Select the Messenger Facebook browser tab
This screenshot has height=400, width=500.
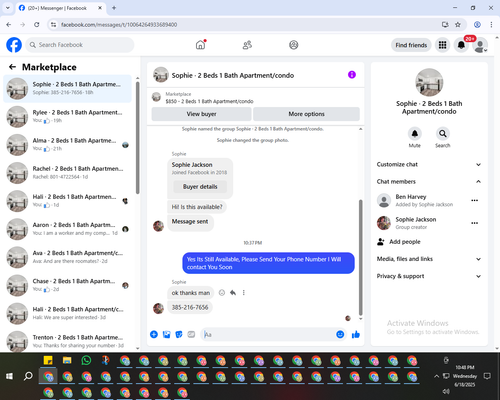click(x=61, y=8)
